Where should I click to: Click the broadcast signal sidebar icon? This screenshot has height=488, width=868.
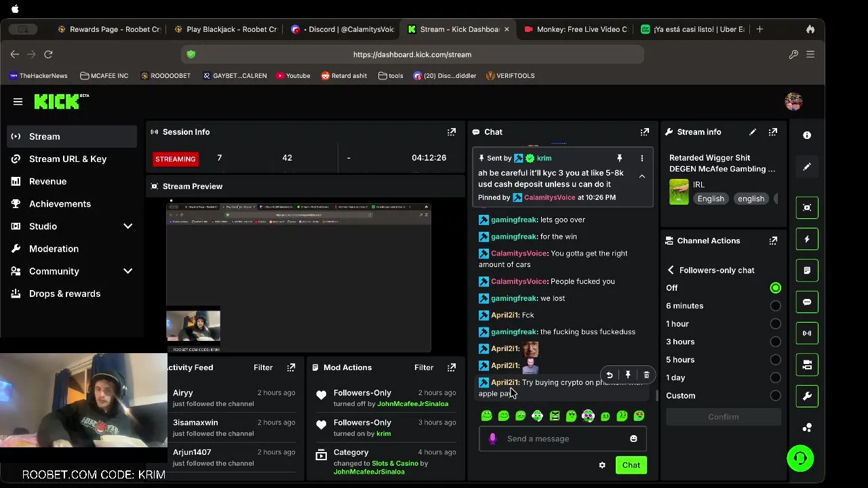click(807, 333)
